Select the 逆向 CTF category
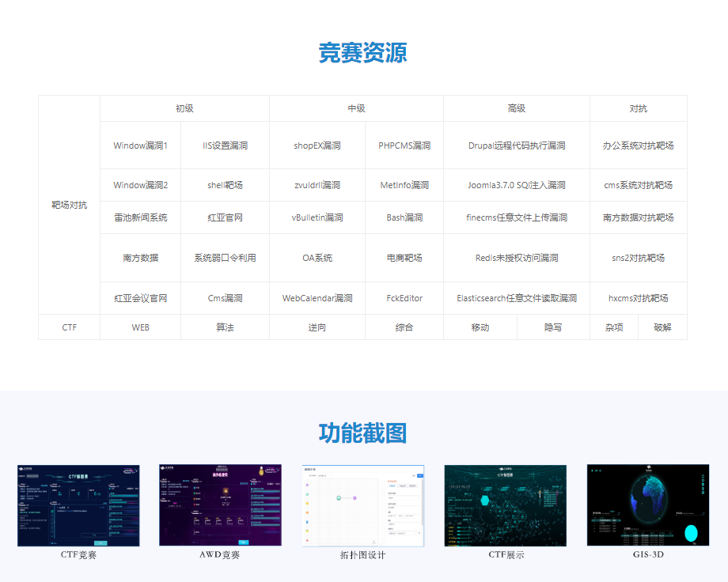The width and height of the screenshot is (728, 582). click(x=317, y=327)
